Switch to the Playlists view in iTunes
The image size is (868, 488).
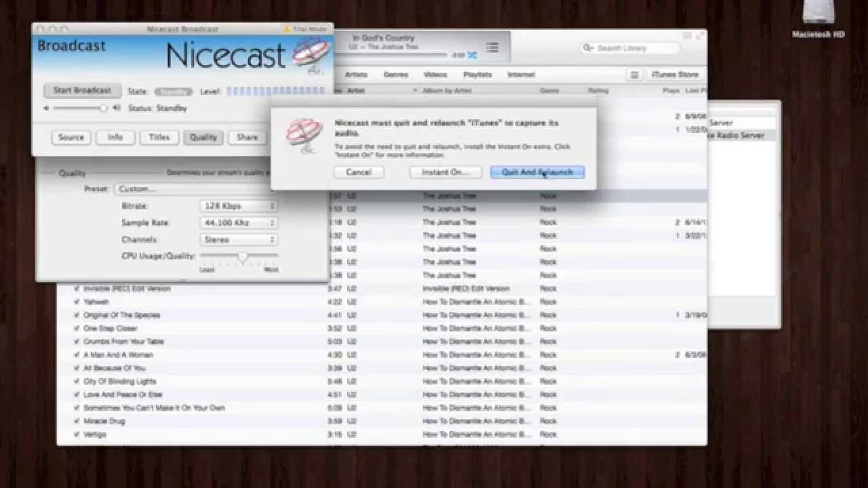point(477,75)
